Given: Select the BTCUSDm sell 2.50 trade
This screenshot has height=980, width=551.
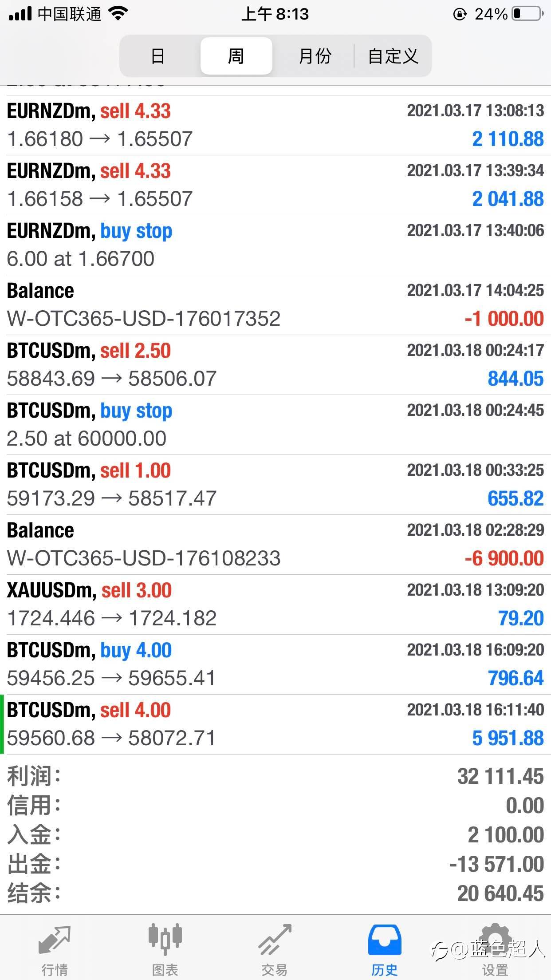Looking at the screenshot, I should (x=275, y=365).
